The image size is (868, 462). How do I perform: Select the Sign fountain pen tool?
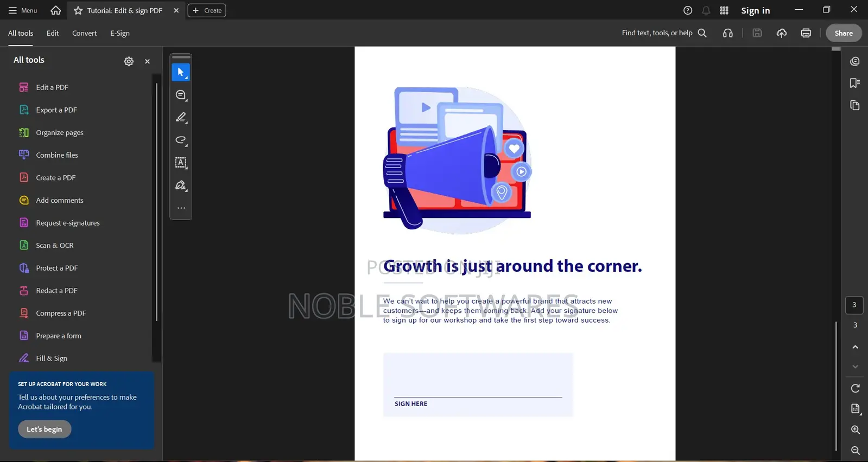click(x=181, y=185)
